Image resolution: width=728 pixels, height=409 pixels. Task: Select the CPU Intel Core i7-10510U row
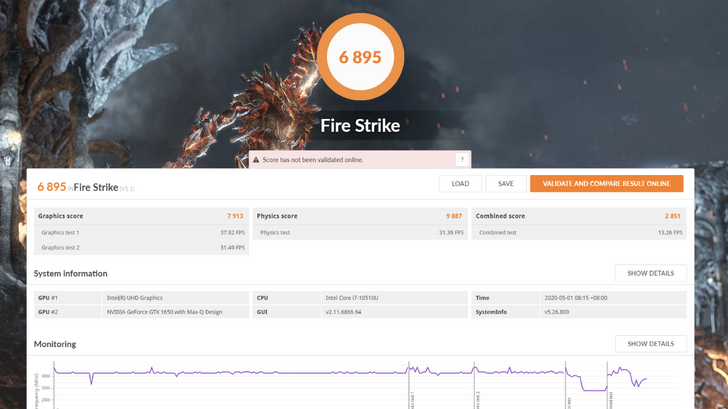pyautogui.click(x=359, y=297)
